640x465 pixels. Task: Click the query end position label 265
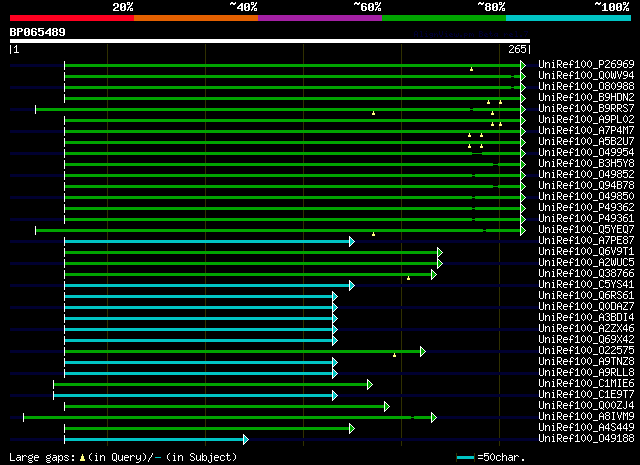(x=517, y=49)
